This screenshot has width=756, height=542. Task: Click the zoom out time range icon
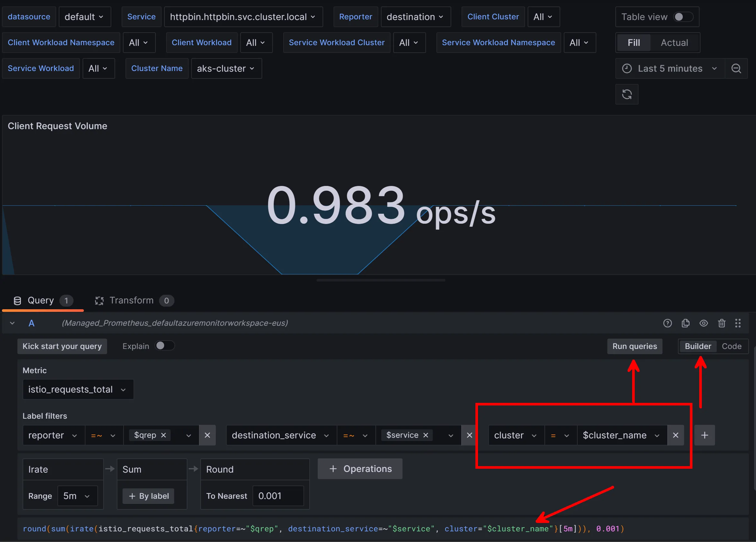click(736, 68)
